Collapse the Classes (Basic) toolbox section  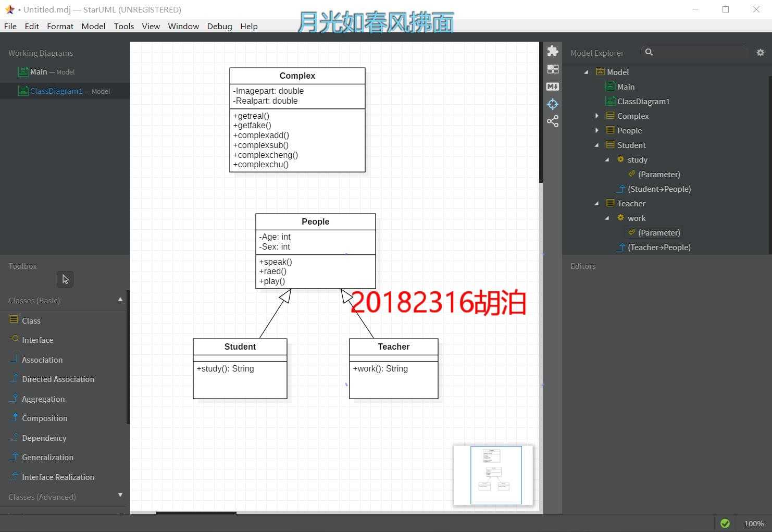(120, 300)
